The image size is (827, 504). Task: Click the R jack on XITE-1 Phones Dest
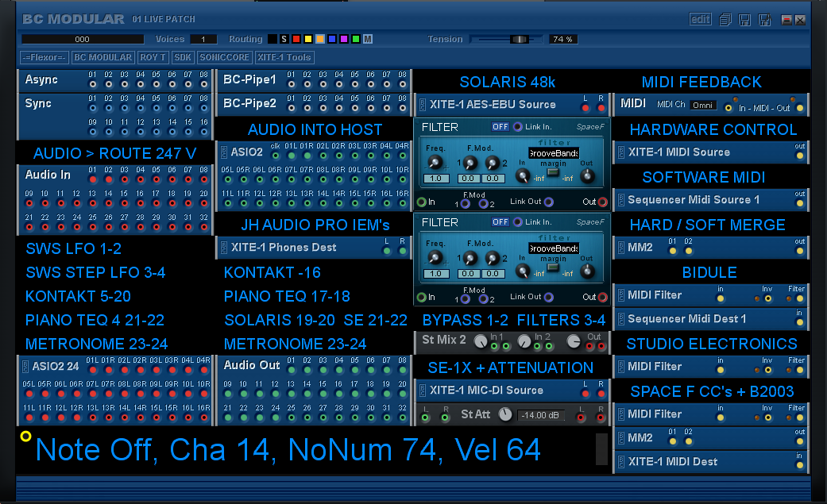[403, 251]
